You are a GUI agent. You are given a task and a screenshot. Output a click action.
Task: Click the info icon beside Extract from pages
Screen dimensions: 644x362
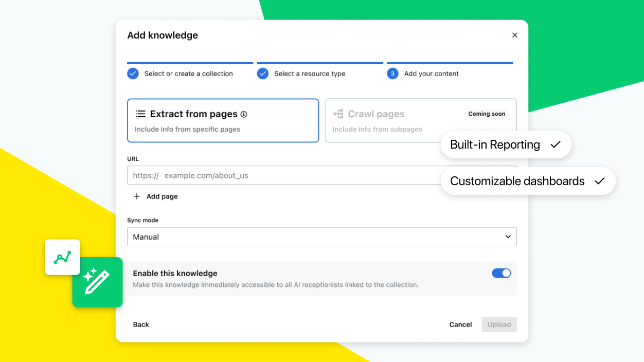click(243, 114)
